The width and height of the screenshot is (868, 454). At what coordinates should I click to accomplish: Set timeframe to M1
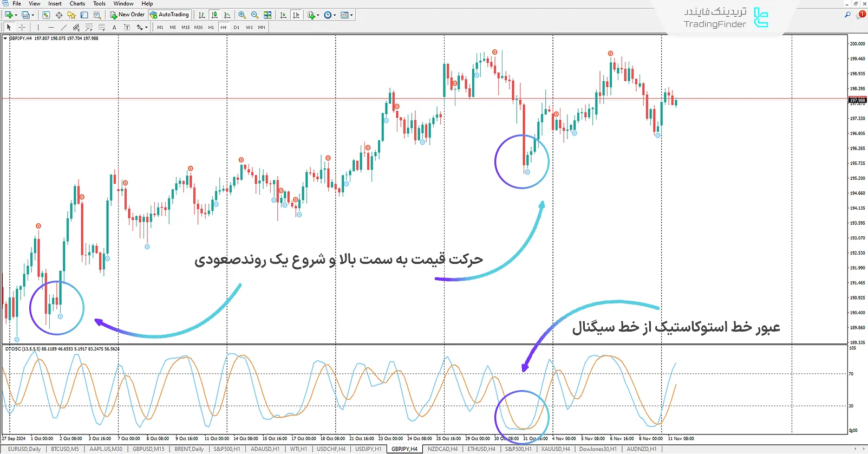coord(160,27)
